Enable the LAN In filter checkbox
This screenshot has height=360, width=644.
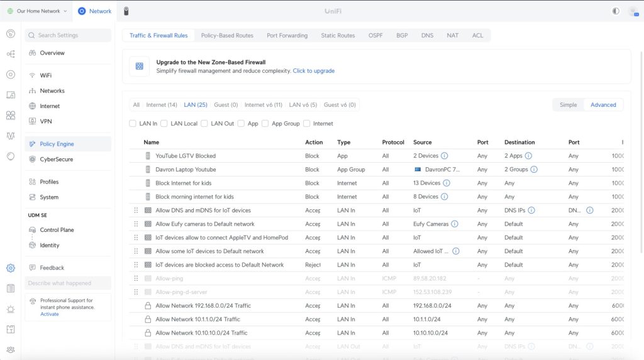(x=133, y=124)
